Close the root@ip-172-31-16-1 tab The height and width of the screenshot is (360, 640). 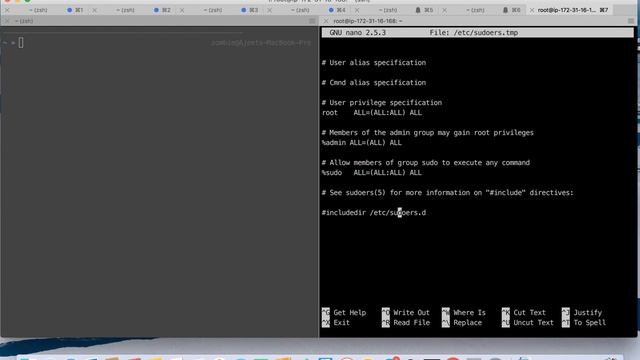(x=532, y=10)
